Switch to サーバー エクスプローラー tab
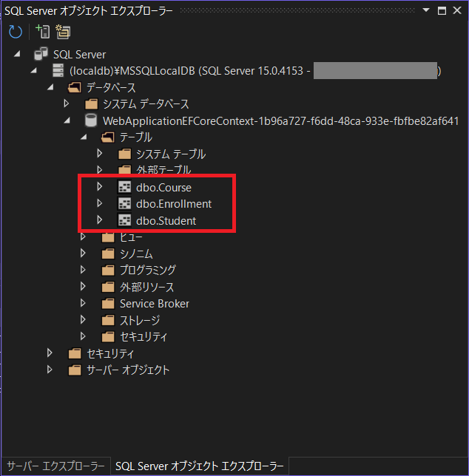 click(55, 466)
